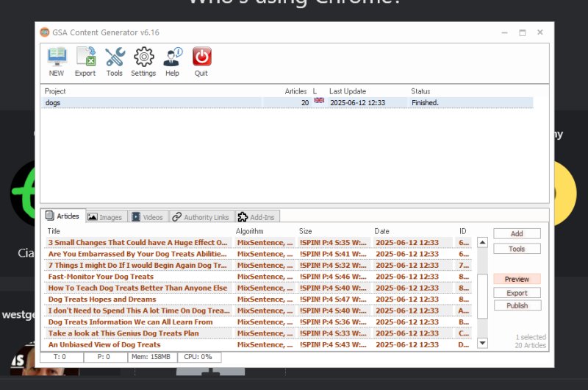Viewport: 588px width, 390px height.
Task: Quit the application via the red power icon
Action: pos(201,62)
